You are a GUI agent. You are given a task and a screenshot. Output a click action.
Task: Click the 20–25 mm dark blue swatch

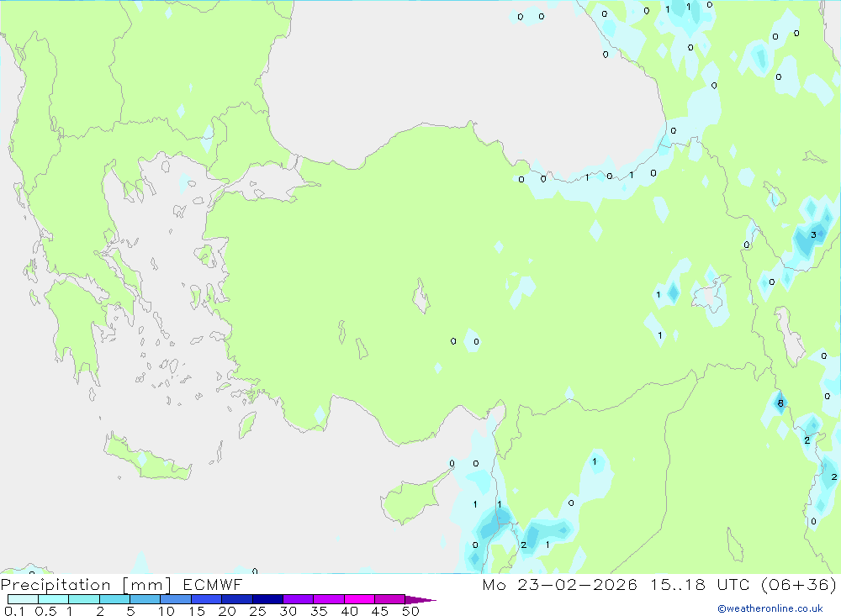(x=236, y=599)
